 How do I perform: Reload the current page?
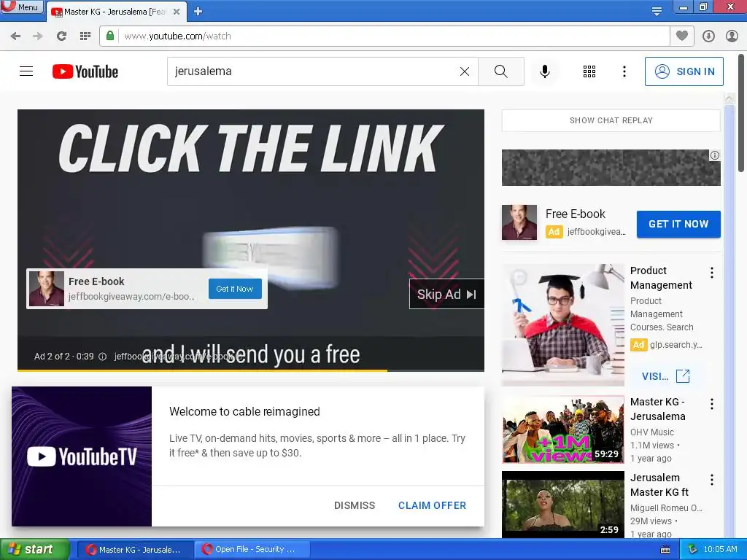click(61, 36)
